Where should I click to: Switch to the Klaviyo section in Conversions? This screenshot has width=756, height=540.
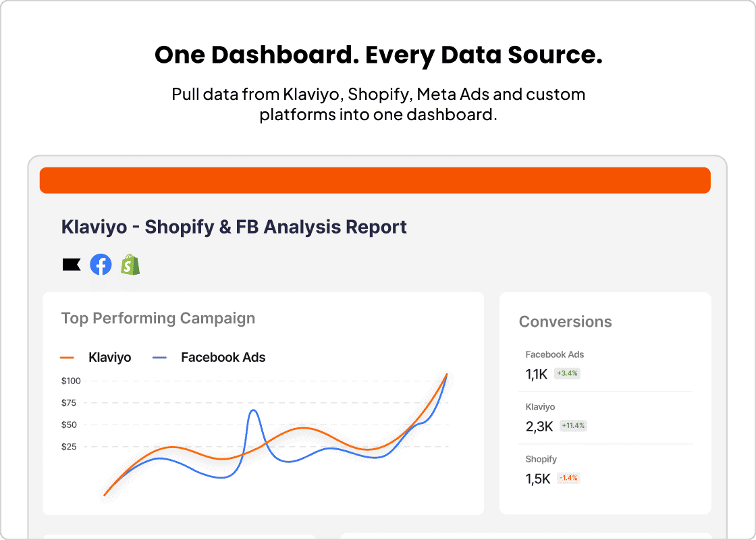pyautogui.click(x=537, y=407)
